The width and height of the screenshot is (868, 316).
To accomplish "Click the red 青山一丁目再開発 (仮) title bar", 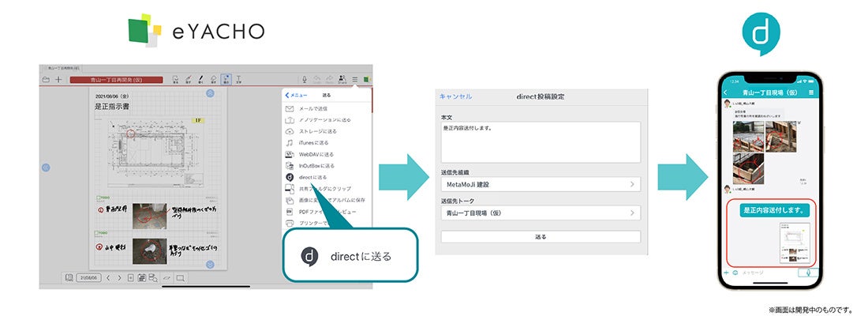I will coord(116,80).
